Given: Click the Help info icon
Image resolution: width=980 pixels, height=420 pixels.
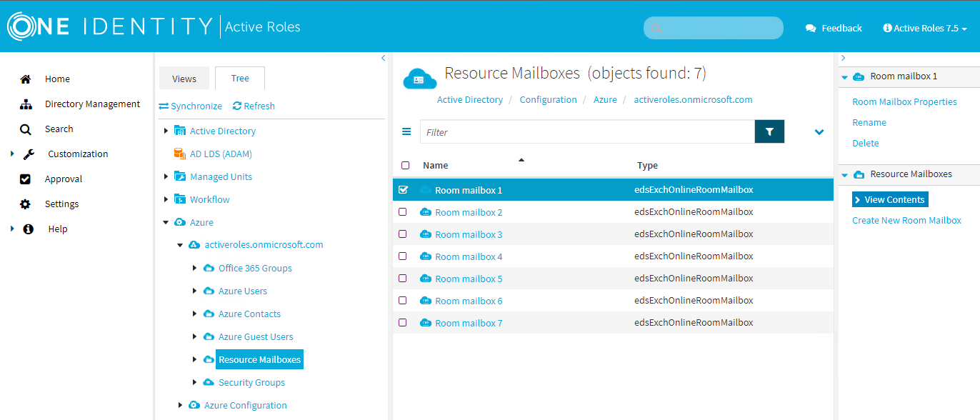Looking at the screenshot, I should (29, 229).
